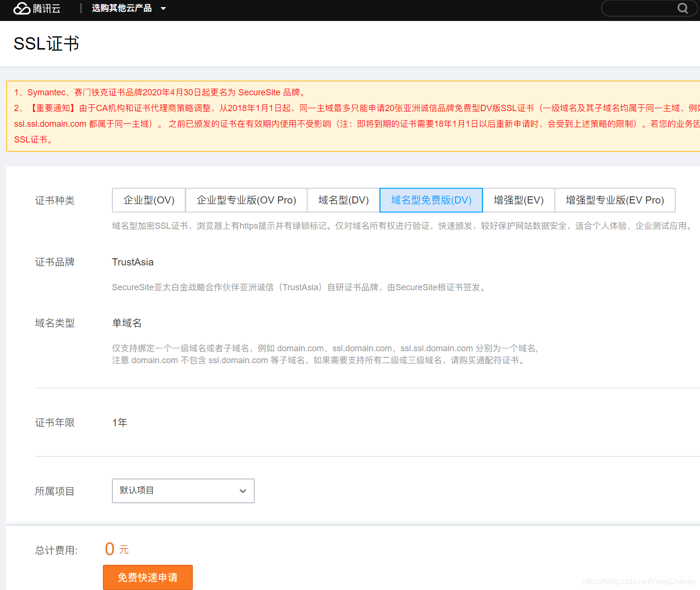Click the 证书年限 label
The width and height of the screenshot is (700, 590).
55,423
